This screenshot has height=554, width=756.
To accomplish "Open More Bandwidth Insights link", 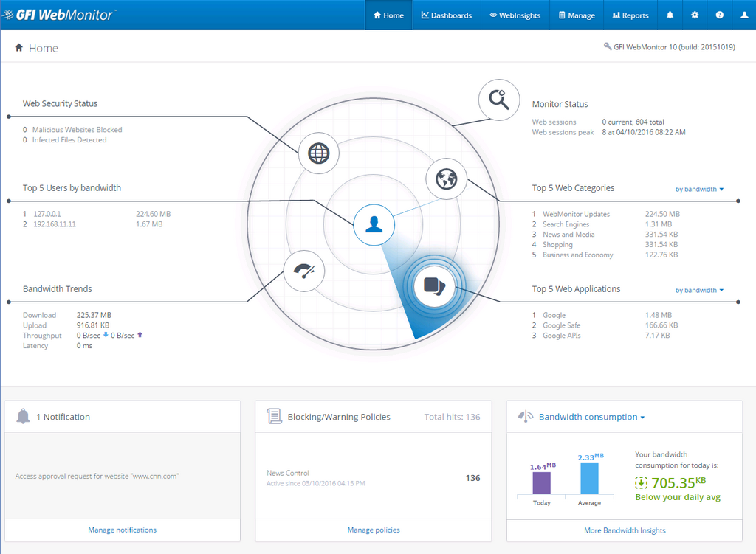I will pyautogui.click(x=625, y=530).
